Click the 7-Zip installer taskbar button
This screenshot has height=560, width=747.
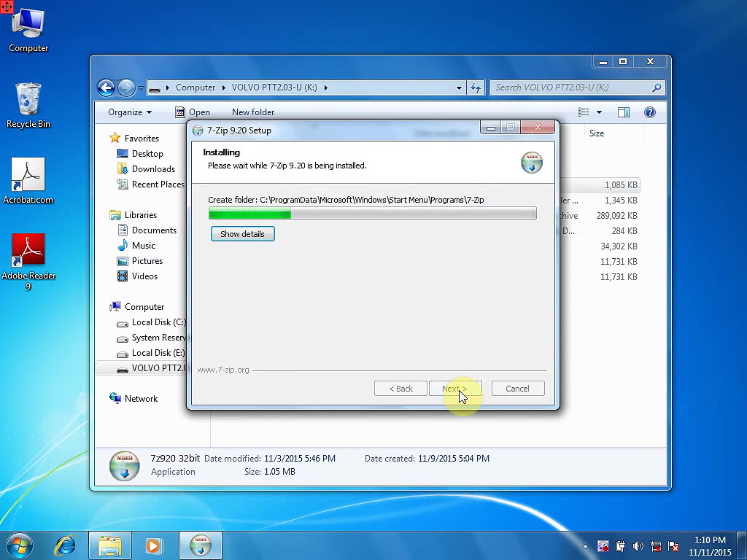pos(201,545)
